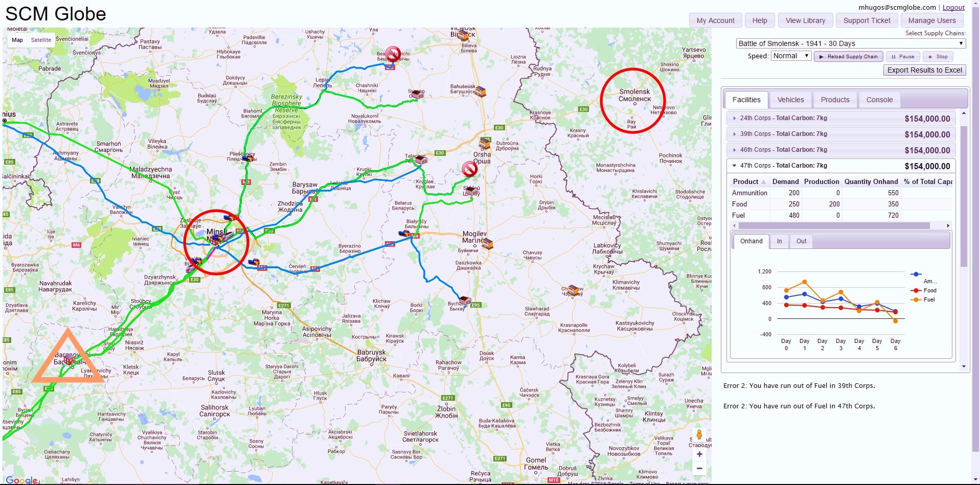This screenshot has height=485, width=980.
Task: Switch map to Map view
Action: click(x=17, y=40)
